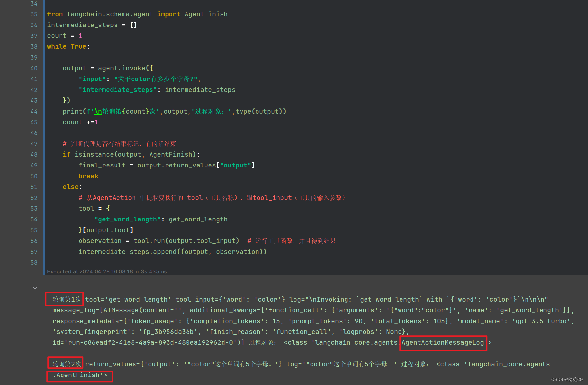Click 'return_values=' in the second output
This screenshot has width=588, height=385.
click(x=113, y=364)
